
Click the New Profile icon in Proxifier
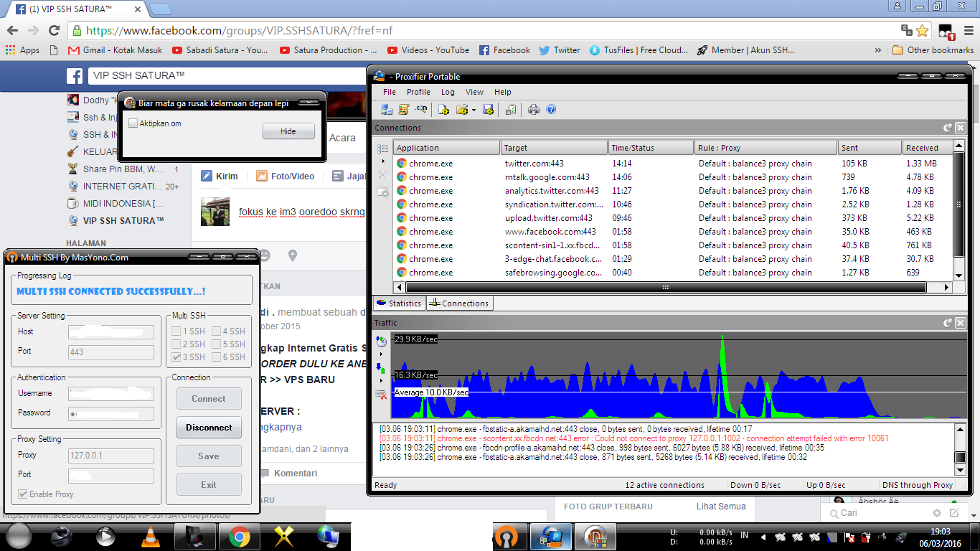(x=443, y=110)
